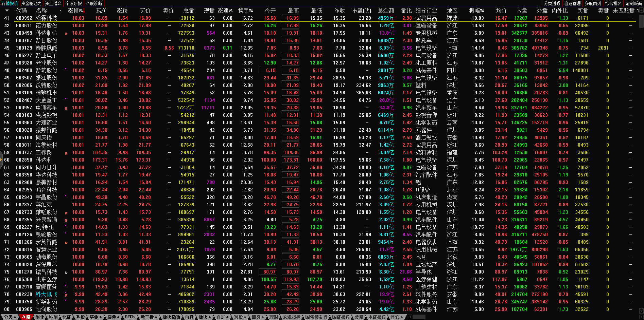Click the N marker beside 宏英智能
This screenshot has height=320, width=644.
(66, 243)
